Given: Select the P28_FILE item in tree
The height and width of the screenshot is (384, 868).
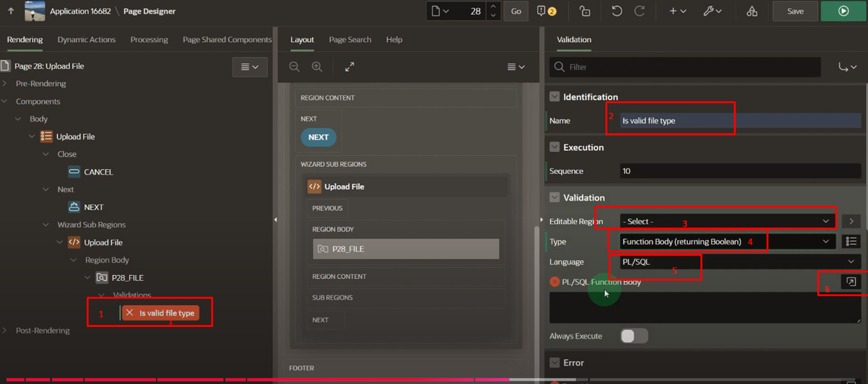Looking at the screenshot, I should click(127, 278).
